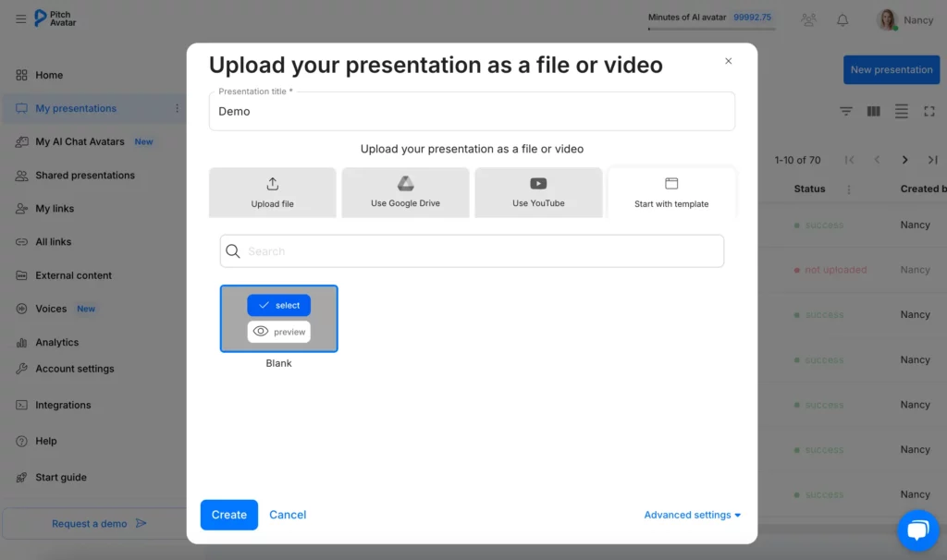Viewport: 947px width, 560px height.
Task: Click the hamburger menu icon
Action: [x=20, y=18]
